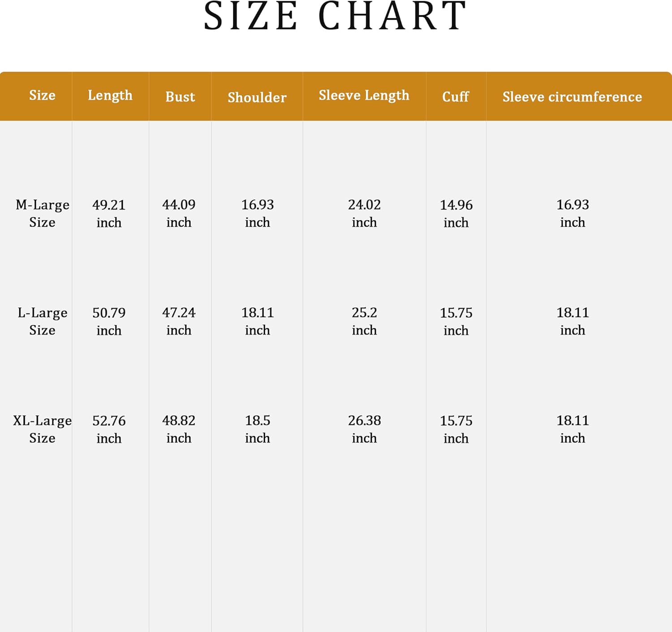Click the XL-Large Size row label
The image size is (672, 632).
[42, 429]
